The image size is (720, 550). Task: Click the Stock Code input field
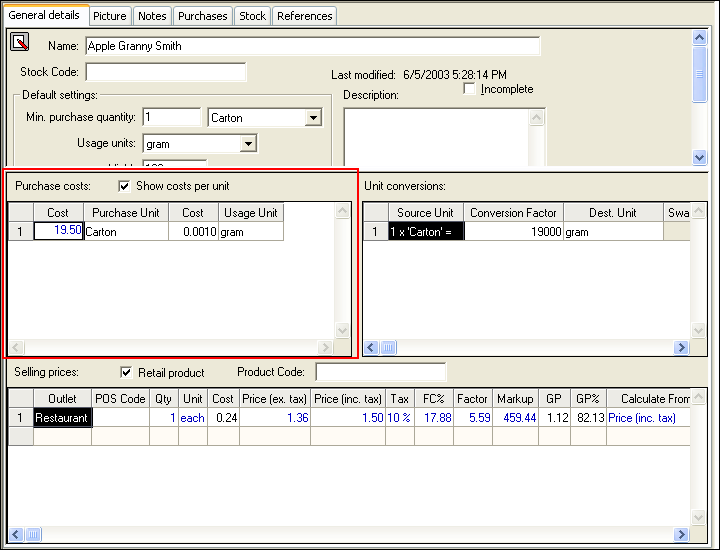coord(166,72)
